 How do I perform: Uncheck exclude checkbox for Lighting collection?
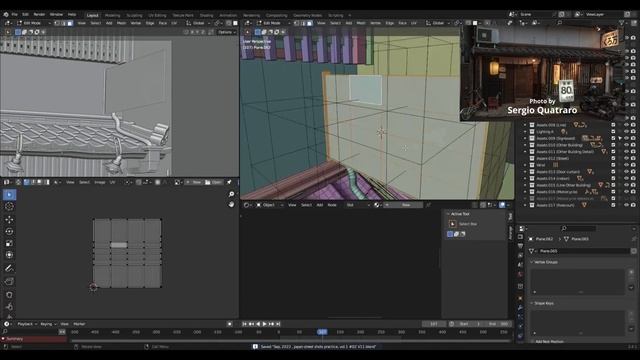613,131
